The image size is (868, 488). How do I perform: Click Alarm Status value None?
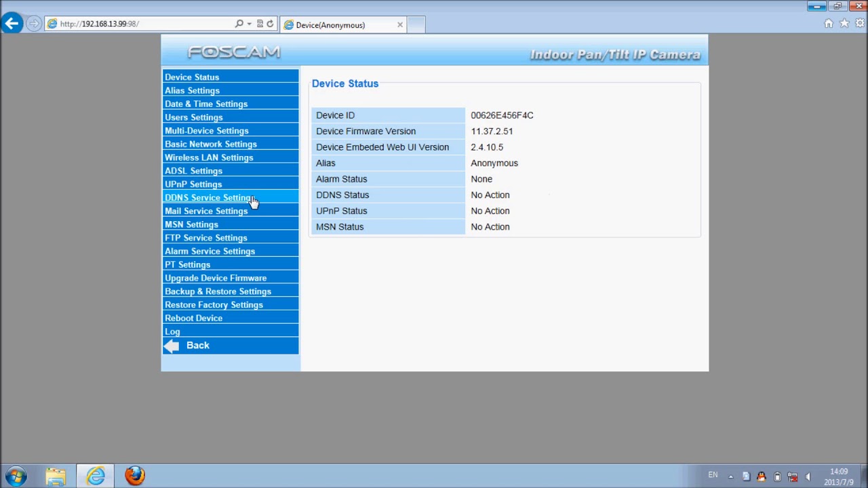click(x=481, y=179)
